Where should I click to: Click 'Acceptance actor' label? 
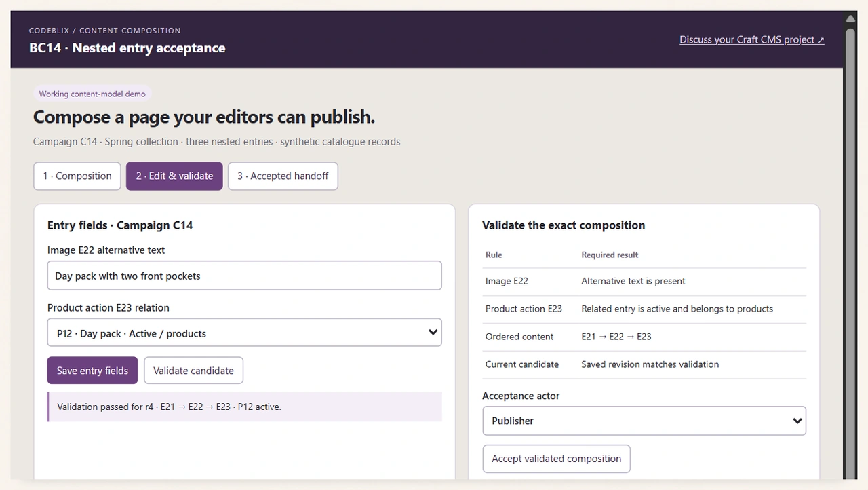coord(521,396)
